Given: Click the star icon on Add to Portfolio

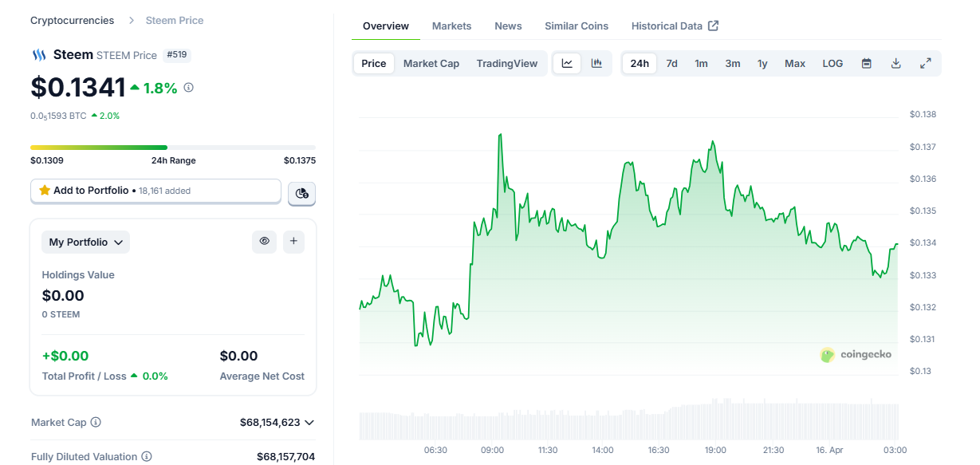Looking at the screenshot, I should tap(45, 191).
